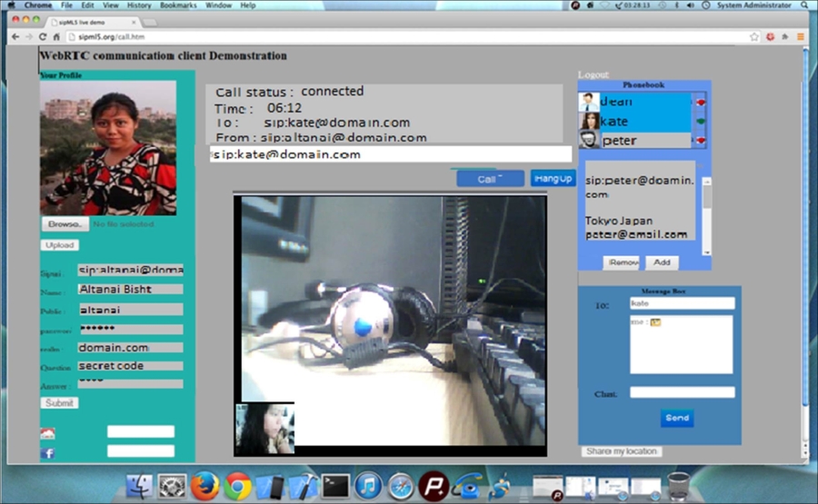Click the Chat input field

682,392
